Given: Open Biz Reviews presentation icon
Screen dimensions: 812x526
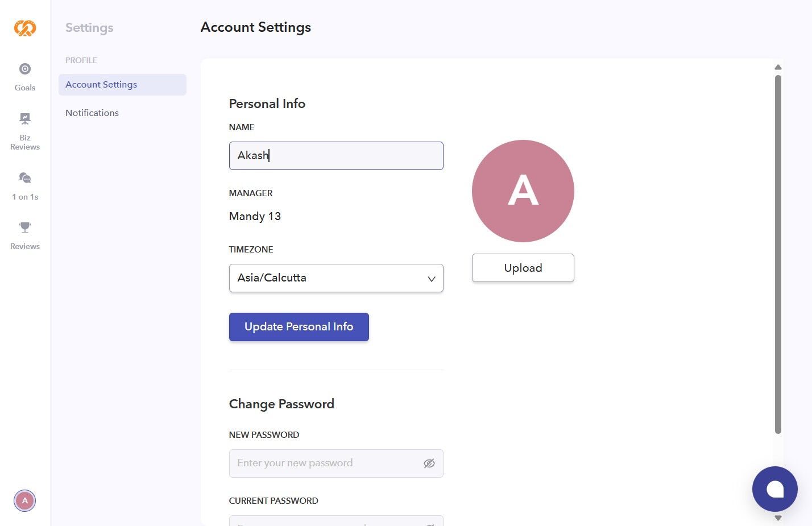Looking at the screenshot, I should point(25,119).
